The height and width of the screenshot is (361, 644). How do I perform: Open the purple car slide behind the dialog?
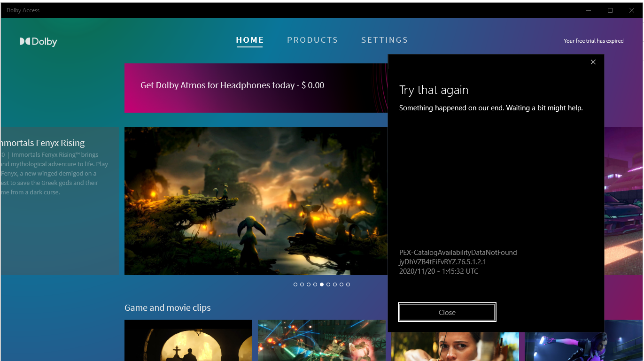pos(623,201)
